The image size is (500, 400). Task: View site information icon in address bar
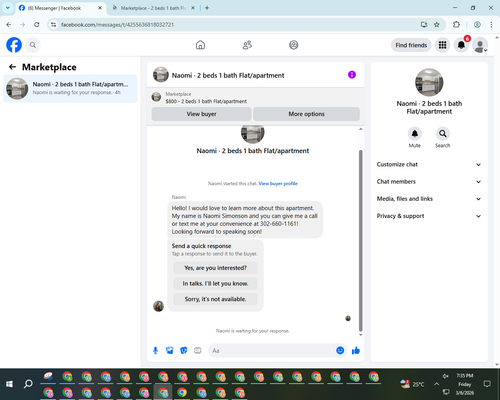[54, 25]
